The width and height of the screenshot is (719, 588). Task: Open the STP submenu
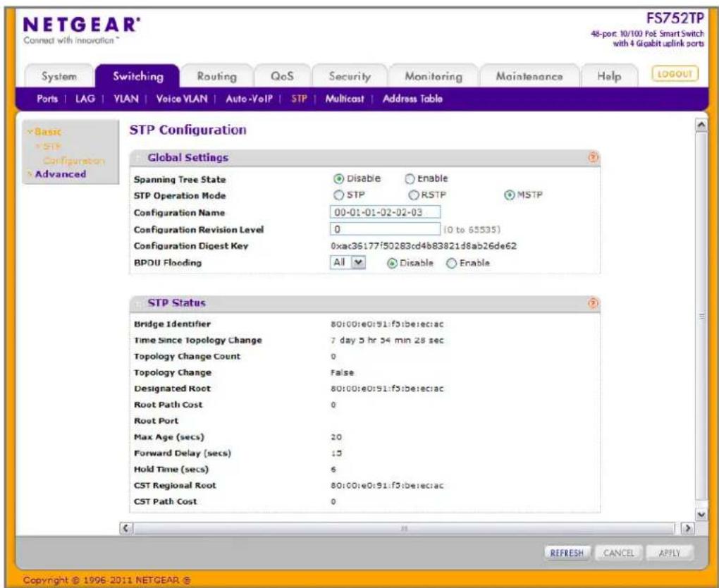click(x=299, y=99)
